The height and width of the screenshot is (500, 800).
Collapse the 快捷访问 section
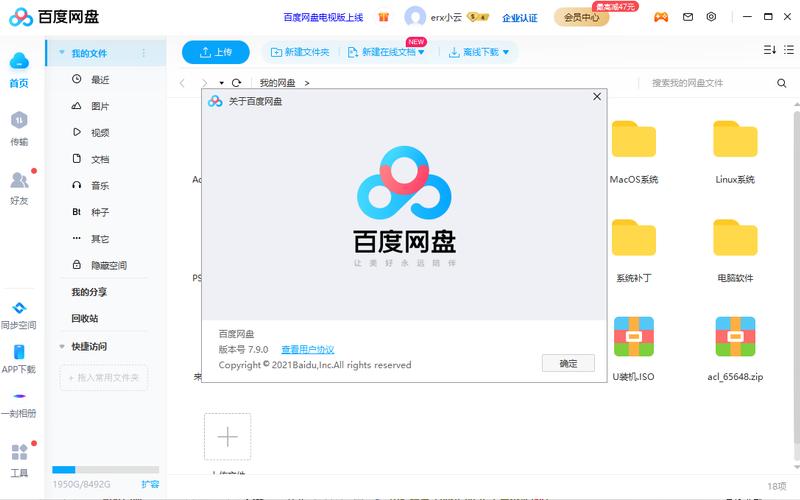click(x=62, y=346)
